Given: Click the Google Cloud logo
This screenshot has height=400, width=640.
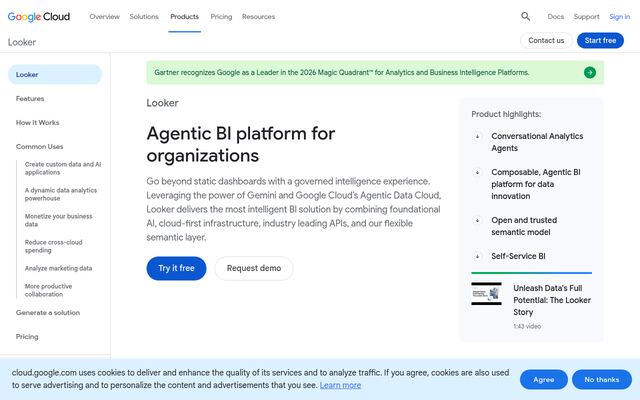Looking at the screenshot, I should pos(39,17).
